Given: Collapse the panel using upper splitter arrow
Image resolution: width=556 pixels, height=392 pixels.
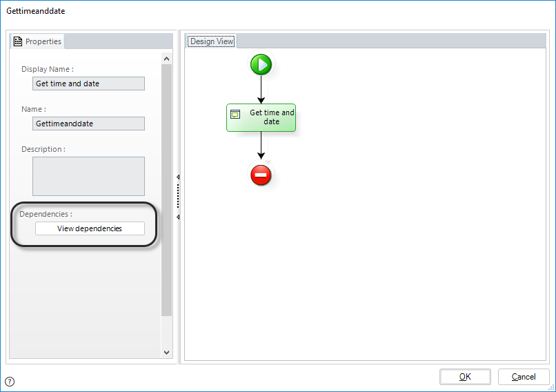Looking at the screenshot, I should pyautogui.click(x=178, y=177).
